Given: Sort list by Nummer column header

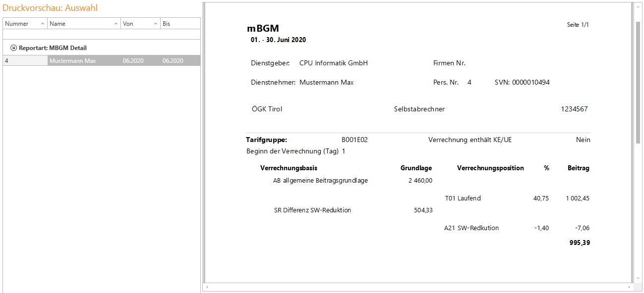Looking at the screenshot, I should 25,24.
